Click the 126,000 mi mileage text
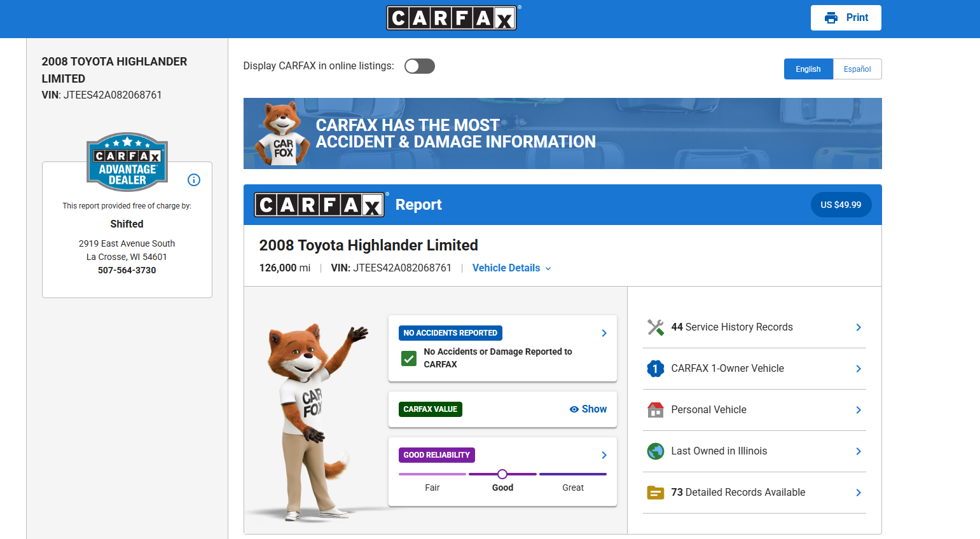Viewport: 980px width, 539px height. click(x=285, y=268)
